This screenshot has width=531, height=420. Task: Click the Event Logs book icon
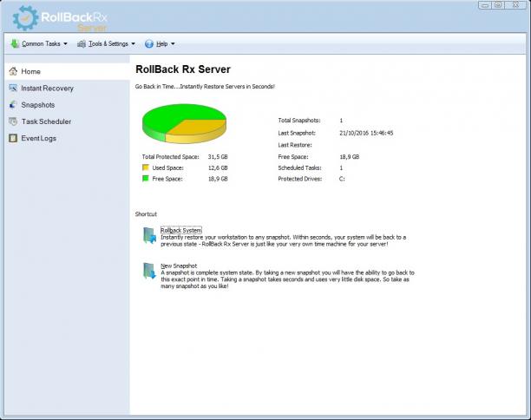coord(13,138)
